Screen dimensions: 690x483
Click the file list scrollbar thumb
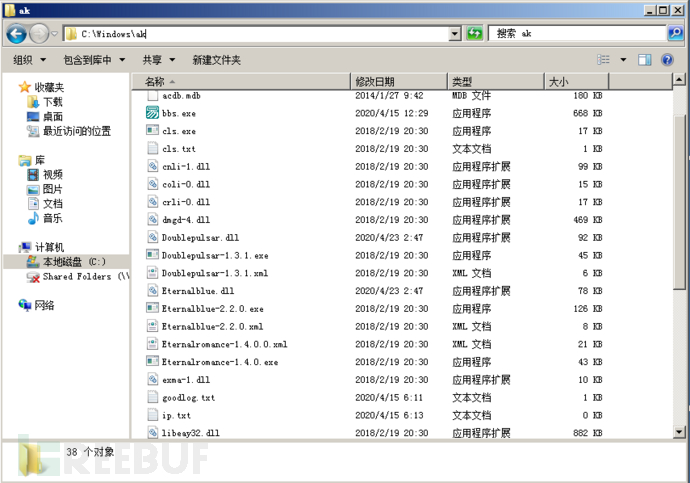click(x=679, y=201)
